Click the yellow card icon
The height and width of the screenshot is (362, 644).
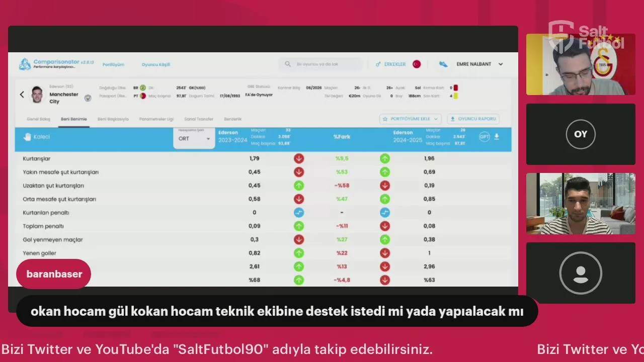click(x=456, y=96)
